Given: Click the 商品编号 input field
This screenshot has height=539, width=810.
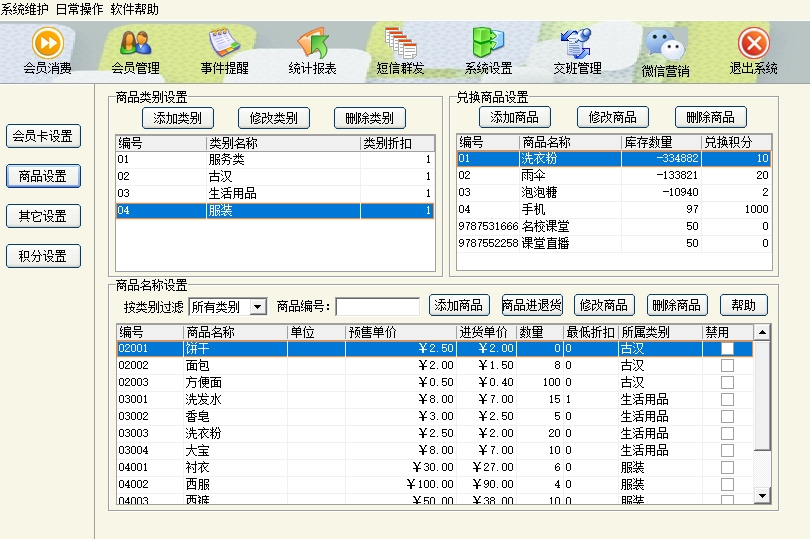Looking at the screenshot, I should point(377,306).
